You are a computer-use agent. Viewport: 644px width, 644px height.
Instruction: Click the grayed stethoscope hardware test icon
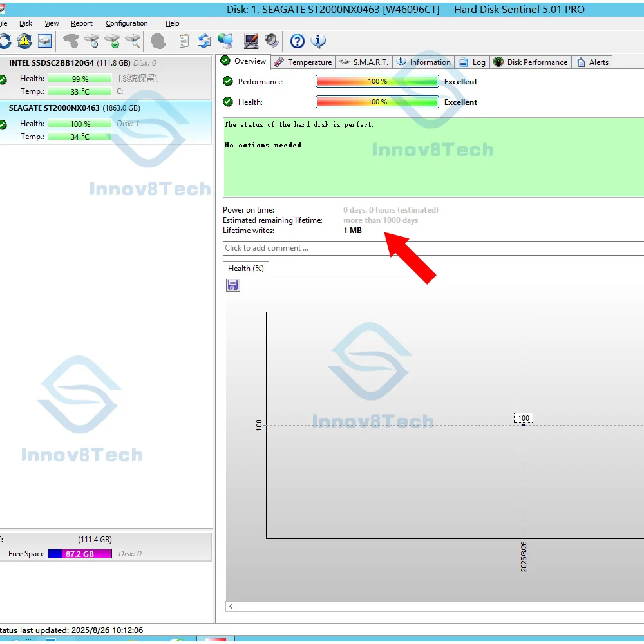[x=71, y=41]
